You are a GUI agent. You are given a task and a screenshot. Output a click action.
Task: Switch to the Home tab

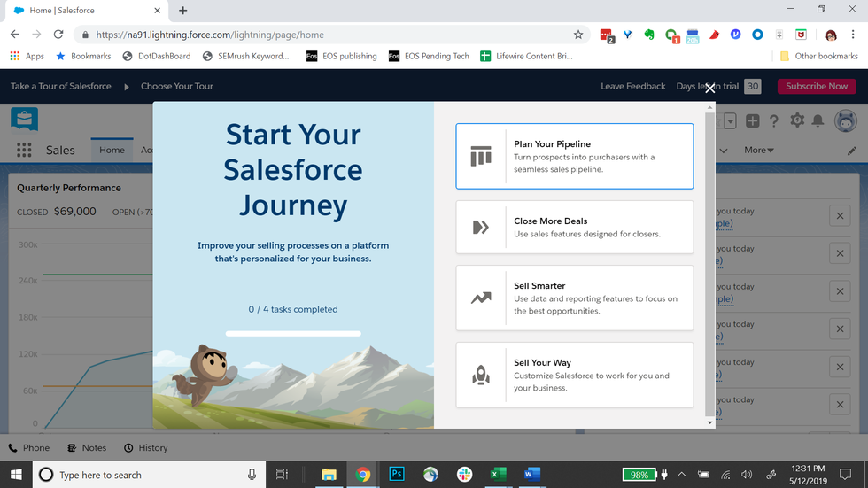[112, 150]
